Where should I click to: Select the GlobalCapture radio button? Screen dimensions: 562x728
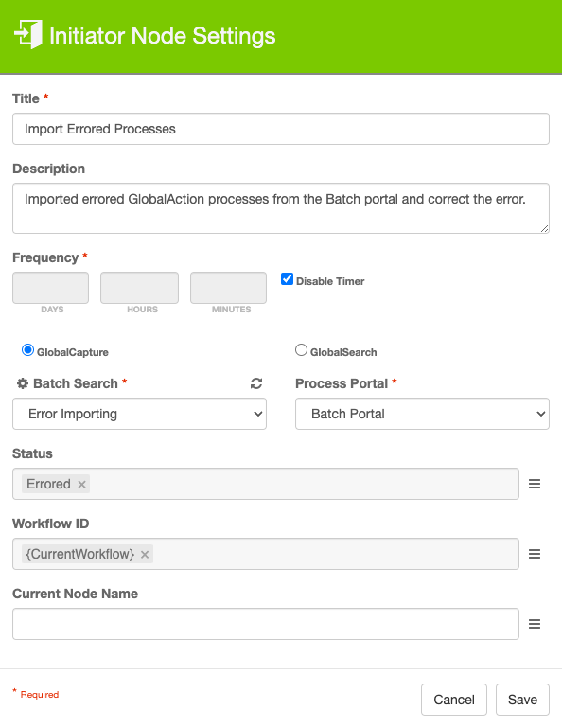pyautogui.click(x=27, y=350)
